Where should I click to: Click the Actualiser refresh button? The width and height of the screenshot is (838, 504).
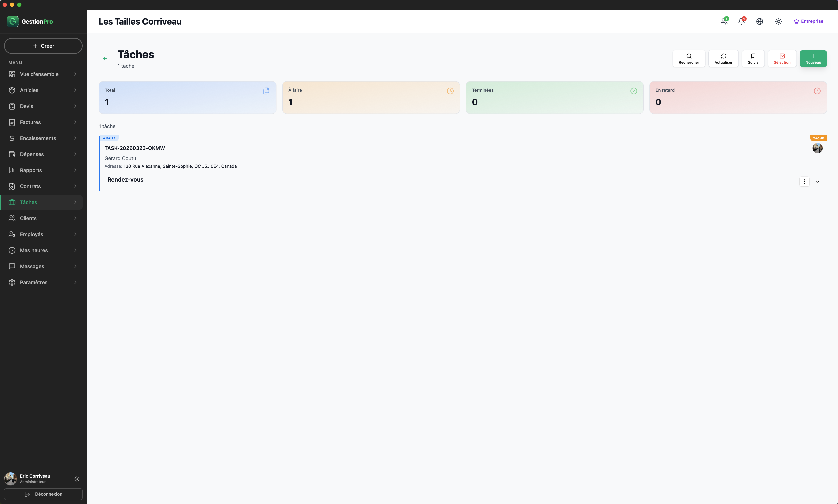point(723,59)
